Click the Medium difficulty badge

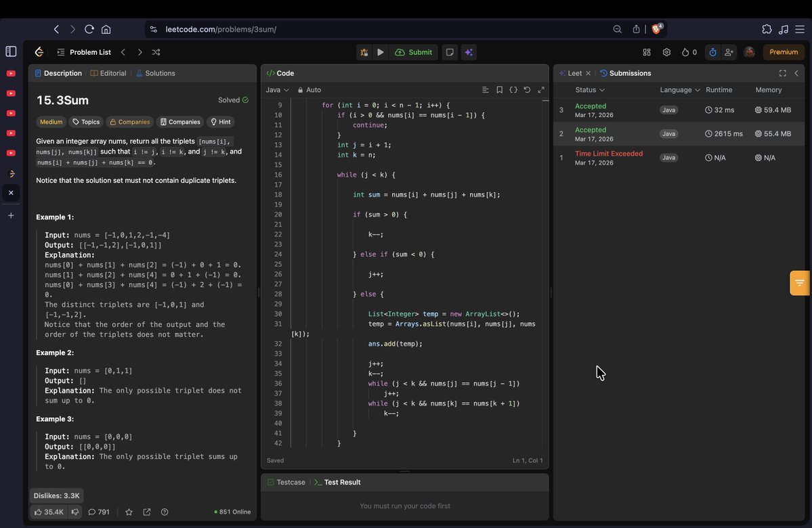click(51, 122)
